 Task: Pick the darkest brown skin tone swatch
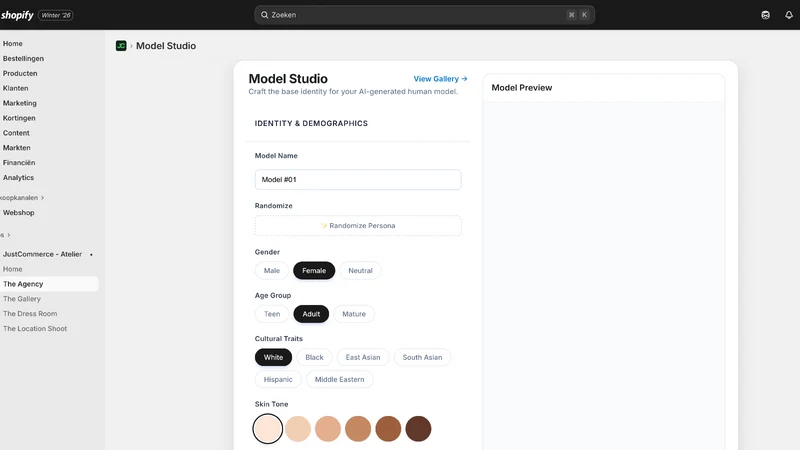pyautogui.click(x=418, y=429)
